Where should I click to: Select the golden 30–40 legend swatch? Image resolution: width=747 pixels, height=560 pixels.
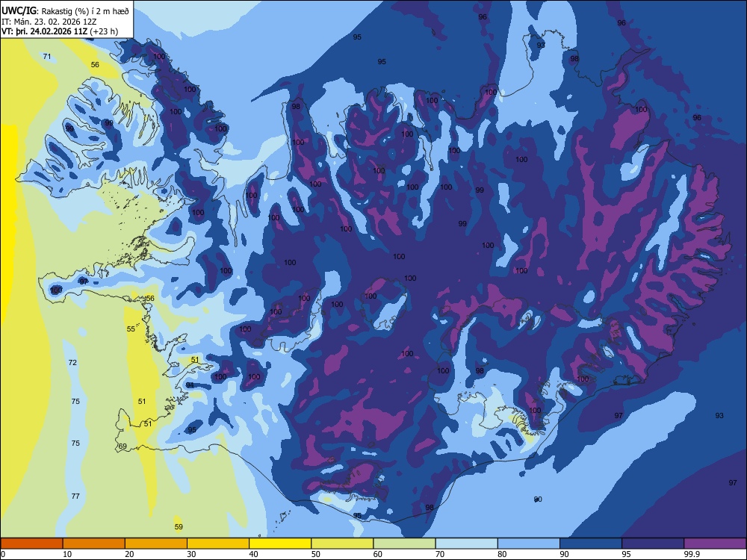click(218, 544)
